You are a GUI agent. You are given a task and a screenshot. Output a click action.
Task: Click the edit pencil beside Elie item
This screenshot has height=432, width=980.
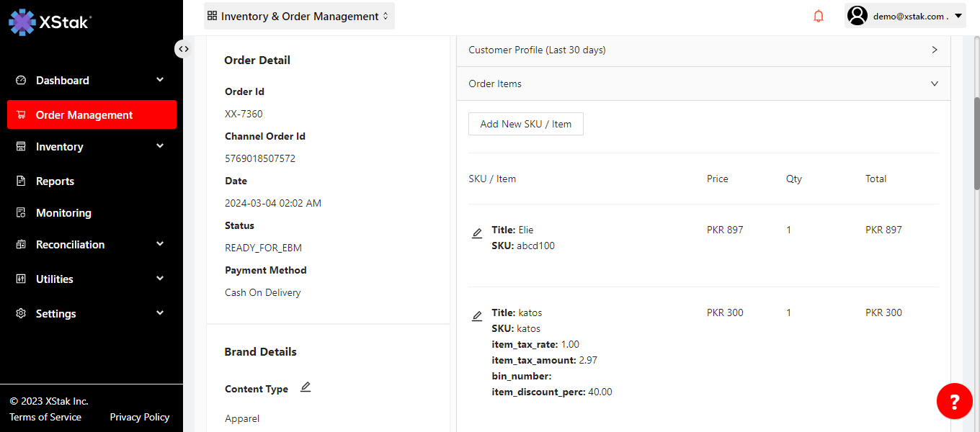476,233
